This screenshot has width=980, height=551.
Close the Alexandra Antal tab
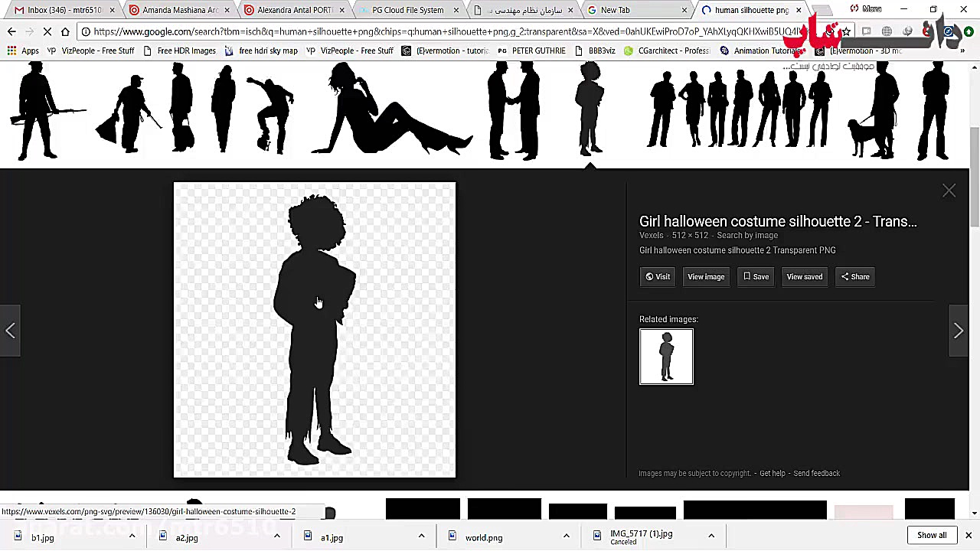[341, 10]
